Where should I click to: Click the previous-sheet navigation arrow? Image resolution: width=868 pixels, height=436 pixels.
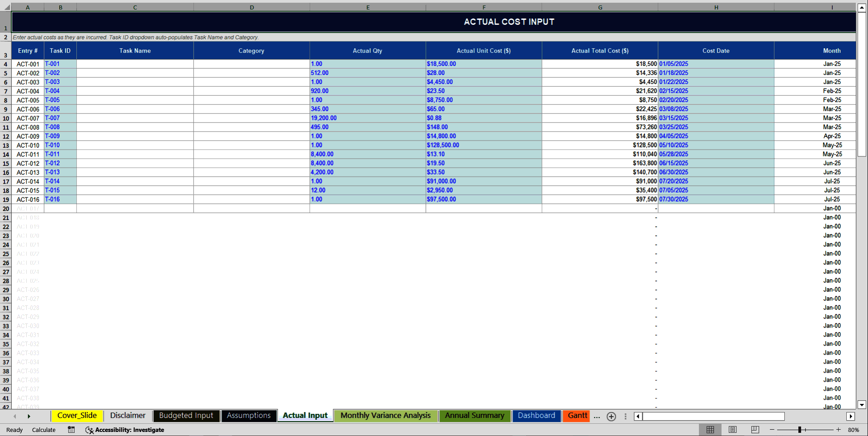(x=14, y=416)
